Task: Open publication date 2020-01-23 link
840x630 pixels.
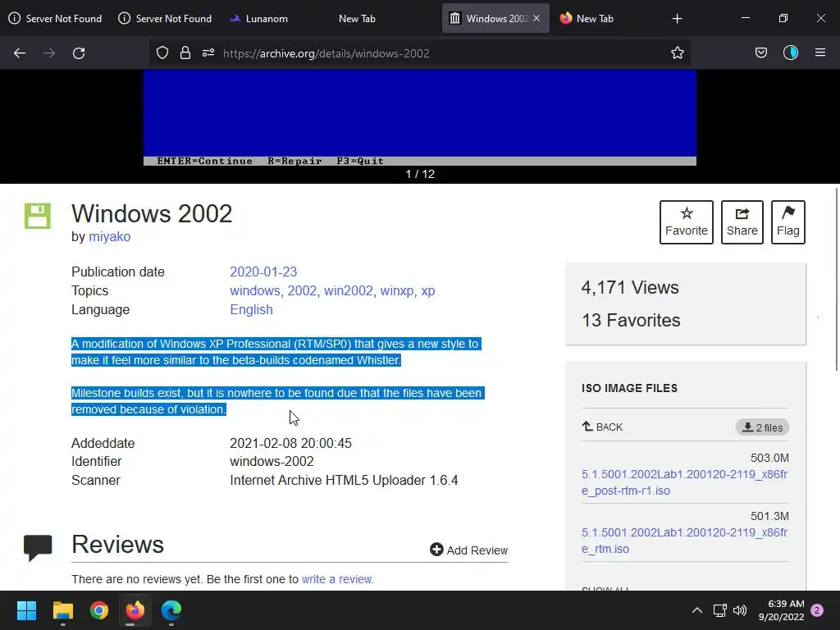Action: pyautogui.click(x=263, y=272)
